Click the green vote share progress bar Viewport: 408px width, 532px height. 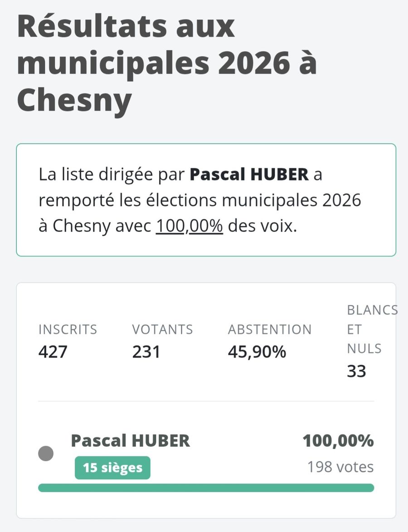(206, 488)
